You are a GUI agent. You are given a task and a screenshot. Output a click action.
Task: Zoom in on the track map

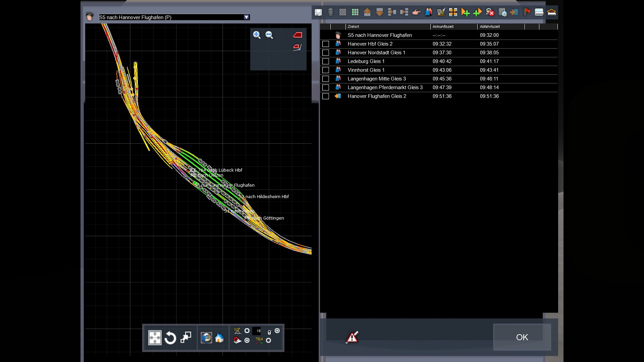(x=257, y=35)
